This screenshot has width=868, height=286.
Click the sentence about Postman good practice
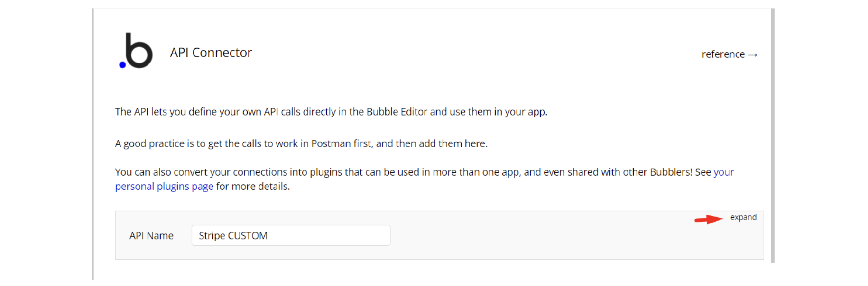coord(301,143)
